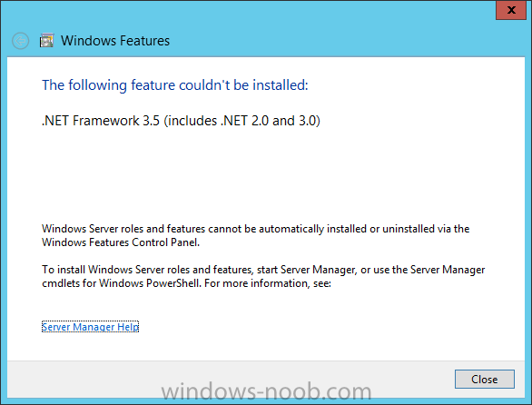Click the "(includes .NET 2.0 and 3.0)" text
The height and width of the screenshot is (405, 532).
coord(242,121)
